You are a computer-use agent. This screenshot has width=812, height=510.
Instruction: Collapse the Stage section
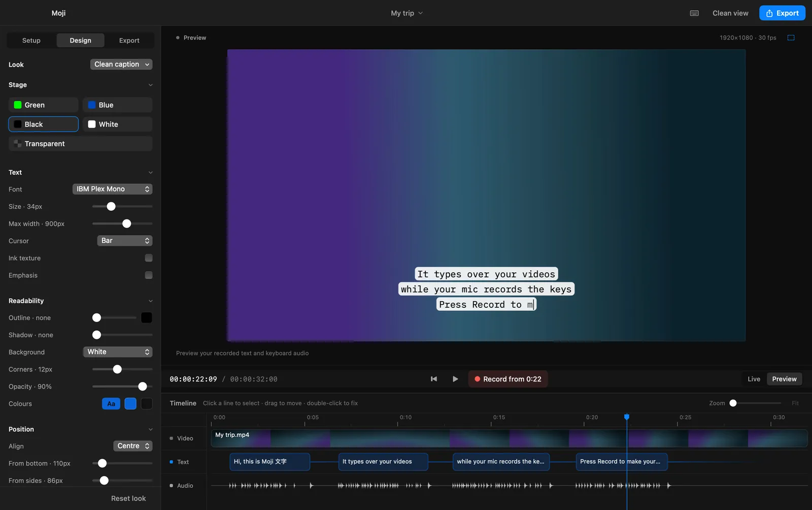[x=150, y=85]
